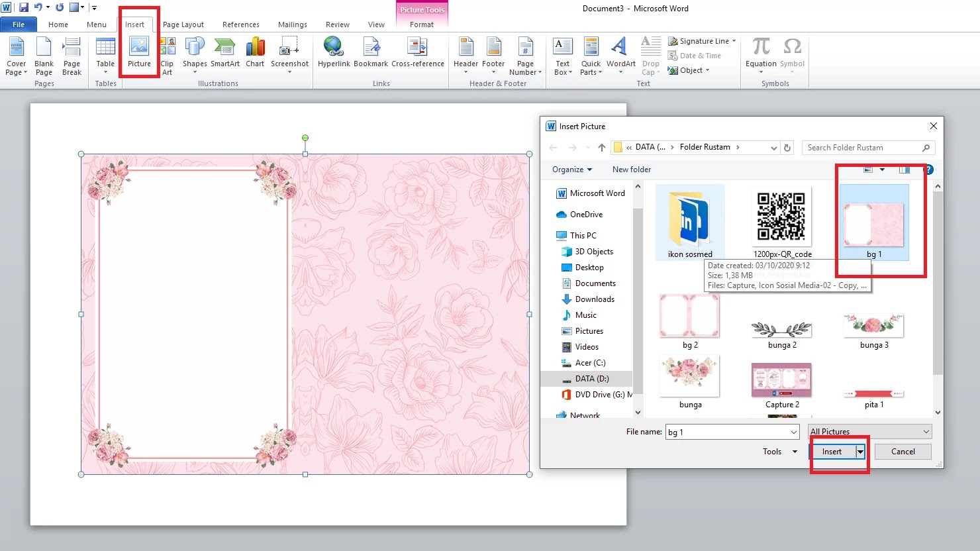
Task: Open the Equation tool
Action: coord(761,53)
